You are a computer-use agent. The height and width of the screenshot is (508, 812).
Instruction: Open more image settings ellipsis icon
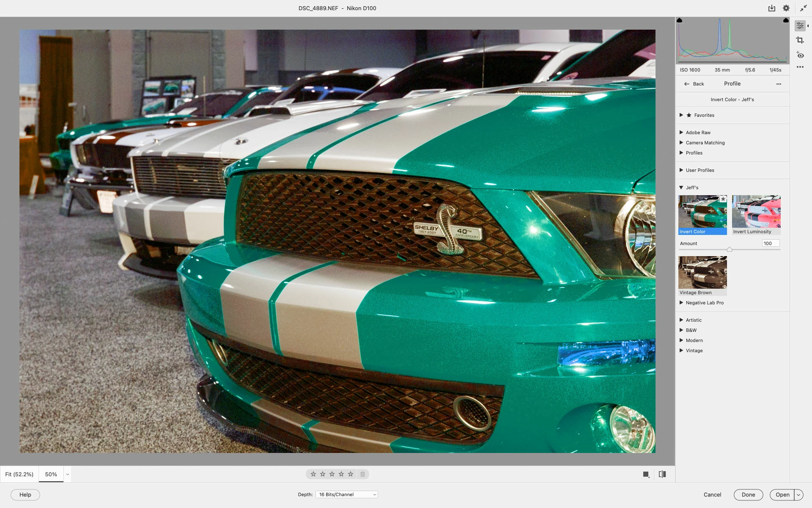coord(800,67)
